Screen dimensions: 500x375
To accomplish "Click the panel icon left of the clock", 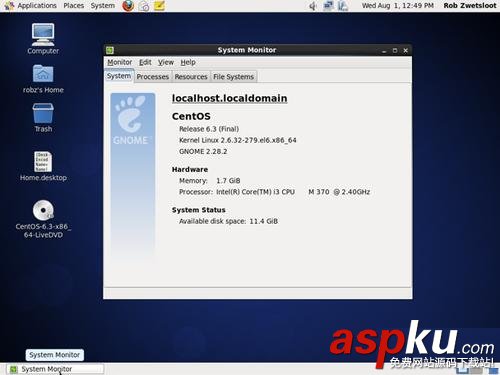I will click(x=343, y=6).
